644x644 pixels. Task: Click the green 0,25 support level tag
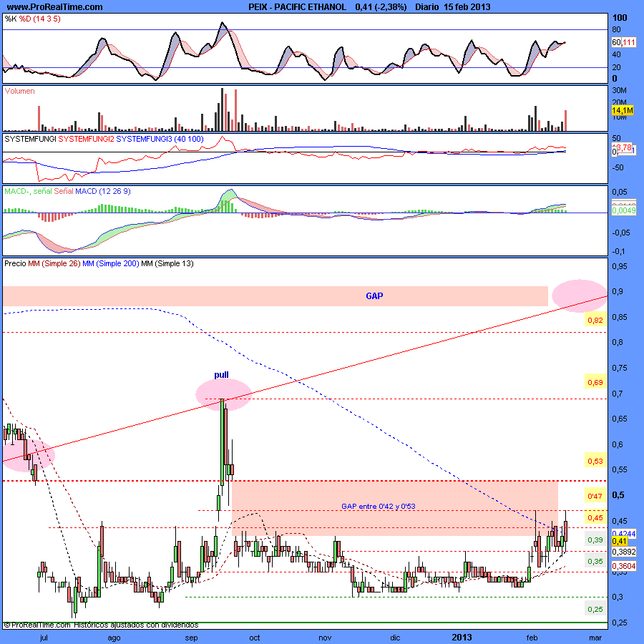click(x=595, y=609)
